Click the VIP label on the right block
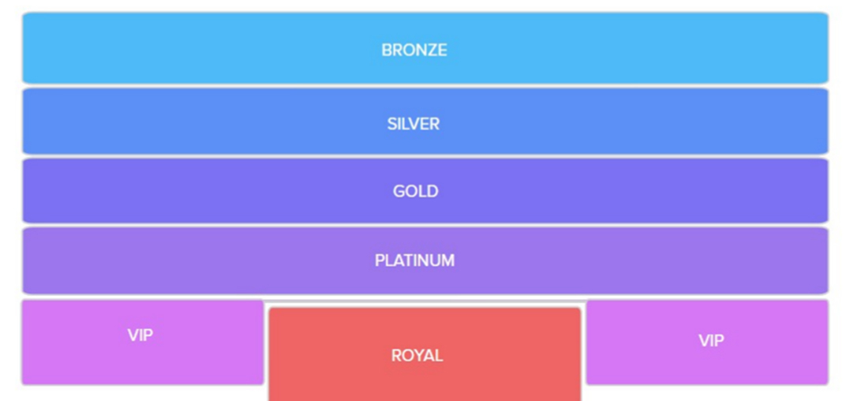The height and width of the screenshot is (401, 868). (x=711, y=340)
